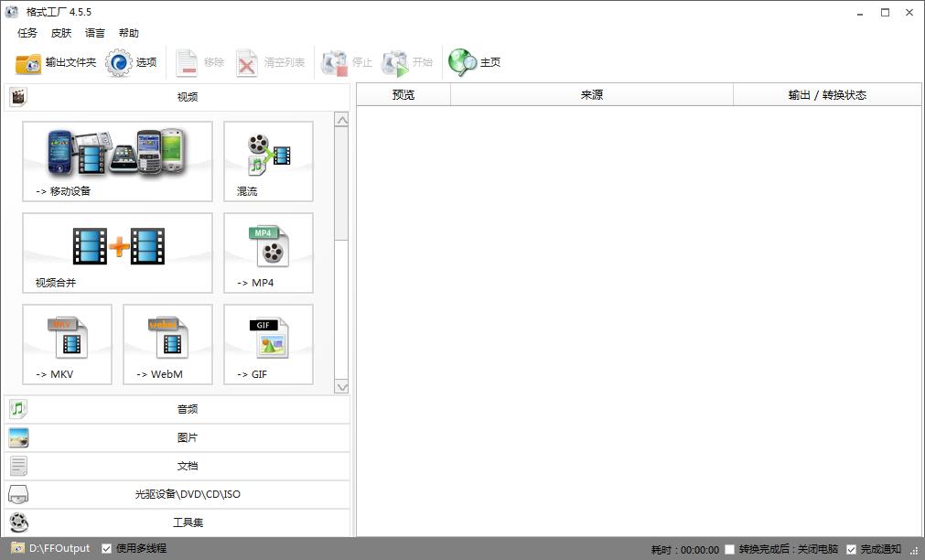Open the 视频合并 (Video Merge) tool
This screenshot has height=560, width=925.
pos(117,253)
